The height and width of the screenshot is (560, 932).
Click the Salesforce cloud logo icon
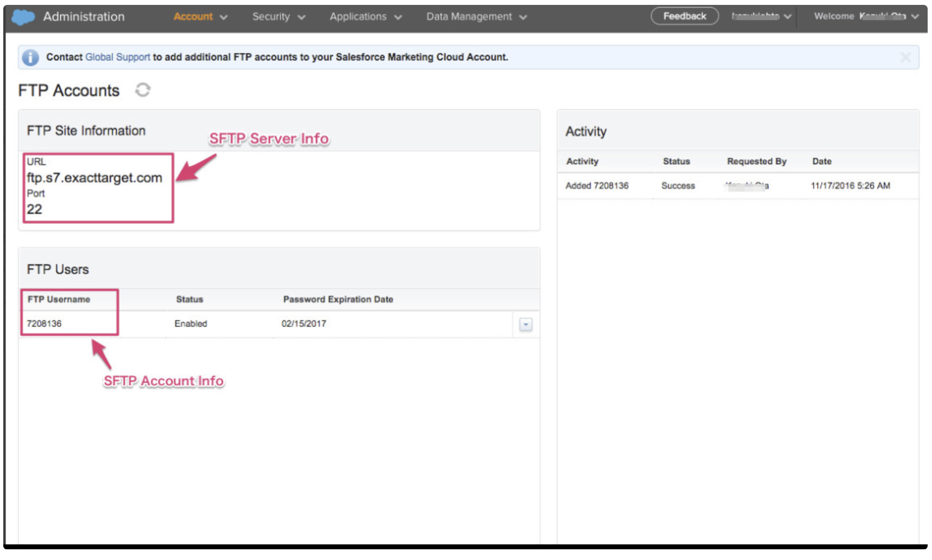(23, 17)
